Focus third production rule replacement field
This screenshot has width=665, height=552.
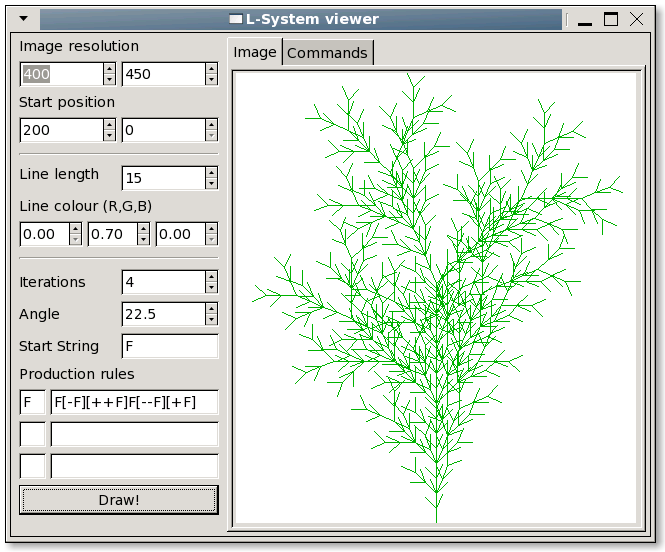click(x=134, y=466)
